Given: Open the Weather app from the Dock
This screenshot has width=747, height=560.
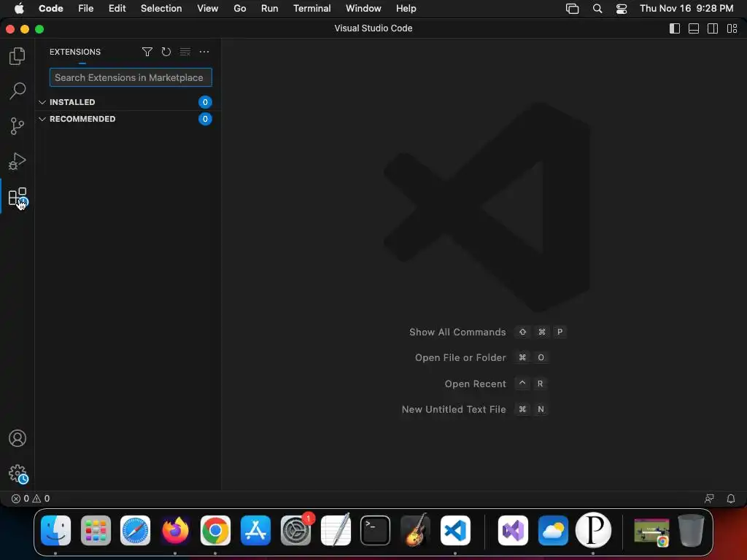Looking at the screenshot, I should (x=553, y=530).
